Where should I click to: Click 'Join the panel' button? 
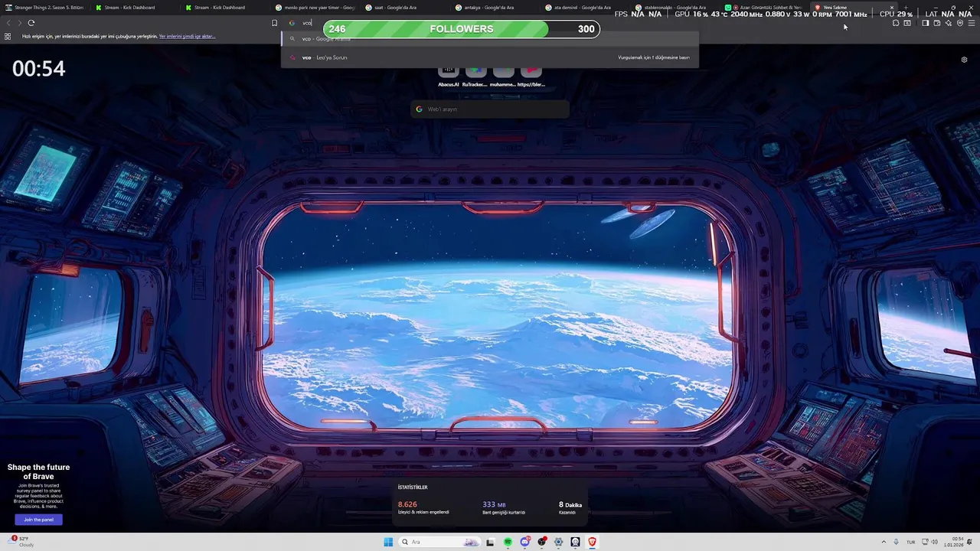pos(38,520)
